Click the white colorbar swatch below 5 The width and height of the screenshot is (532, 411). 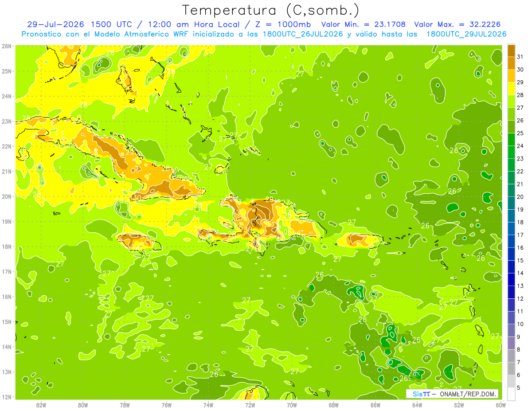pos(511,394)
